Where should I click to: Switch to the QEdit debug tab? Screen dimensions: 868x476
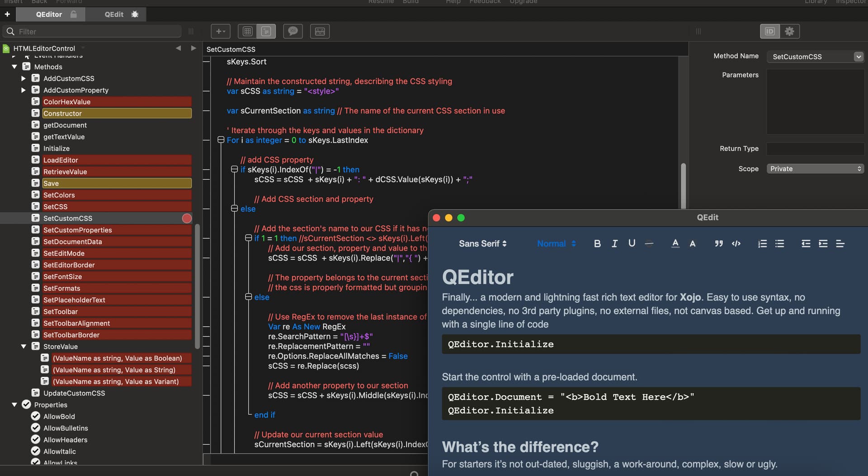coord(115,14)
